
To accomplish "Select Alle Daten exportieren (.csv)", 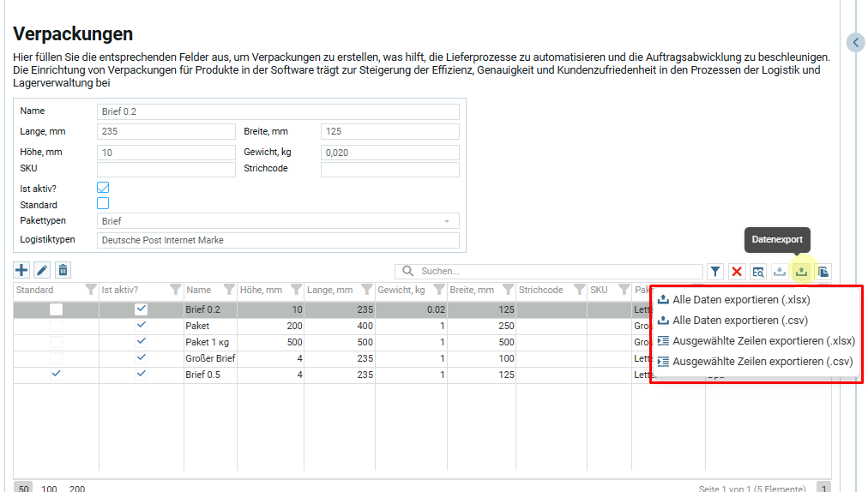I will click(739, 321).
